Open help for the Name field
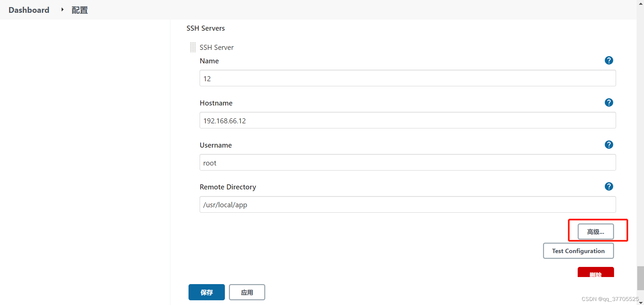The width and height of the screenshot is (644, 305). (609, 60)
